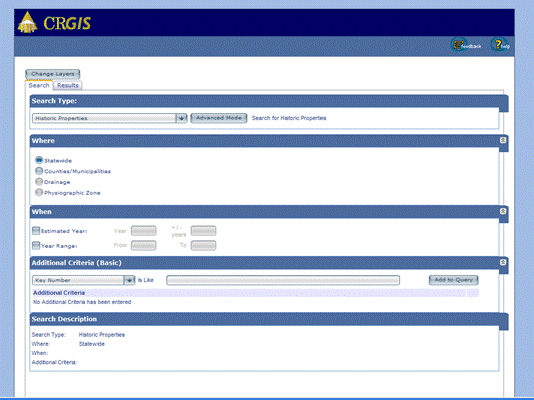Select Counties/Municipalities radio option
This screenshot has width=534, height=400.
point(39,171)
